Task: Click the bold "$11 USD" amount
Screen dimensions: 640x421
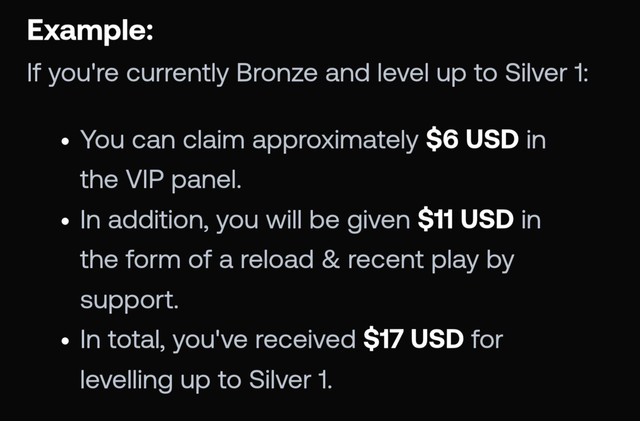Action: [466, 220]
